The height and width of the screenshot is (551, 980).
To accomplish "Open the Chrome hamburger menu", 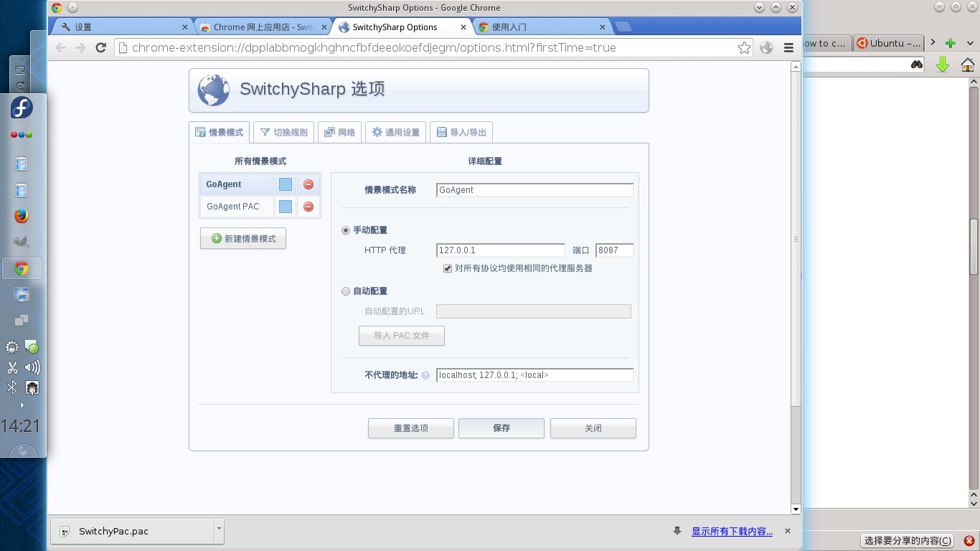I will (788, 48).
